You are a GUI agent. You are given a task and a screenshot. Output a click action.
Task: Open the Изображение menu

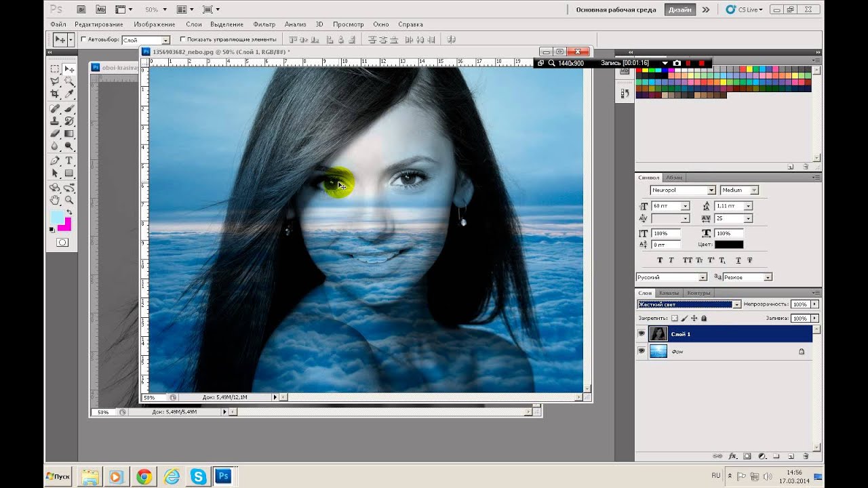(155, 24)
